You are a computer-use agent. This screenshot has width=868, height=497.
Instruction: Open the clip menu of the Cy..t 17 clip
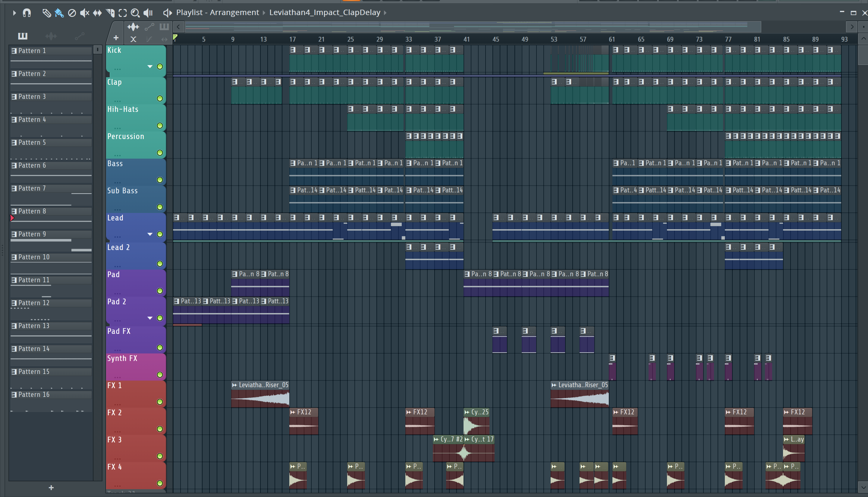(x=467, y=439)
